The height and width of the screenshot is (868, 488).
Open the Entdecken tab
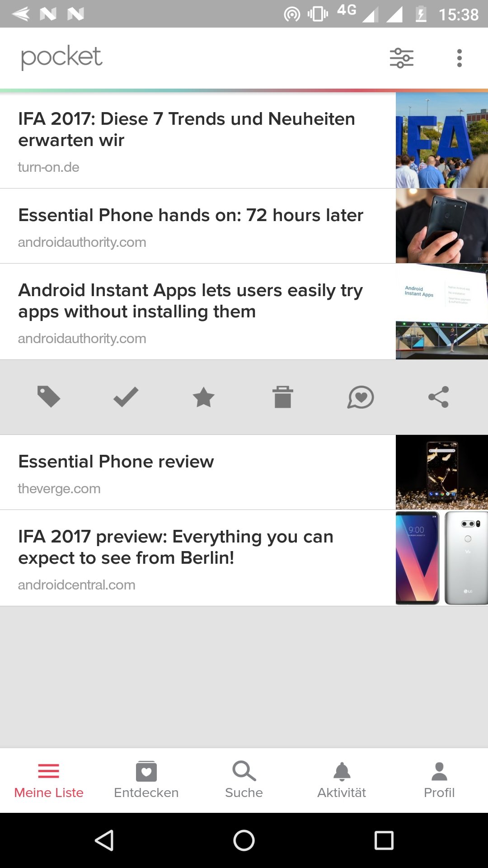(x=146, y=780)
